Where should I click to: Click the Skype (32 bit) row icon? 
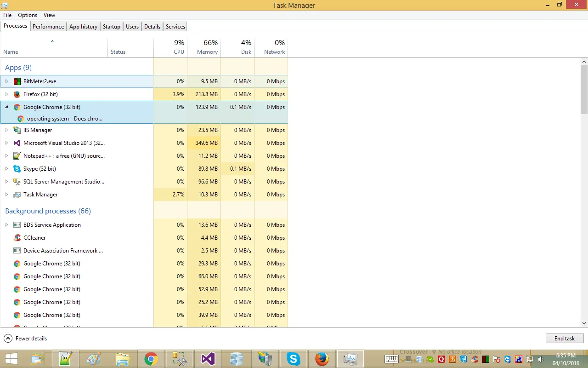(17, 169)
